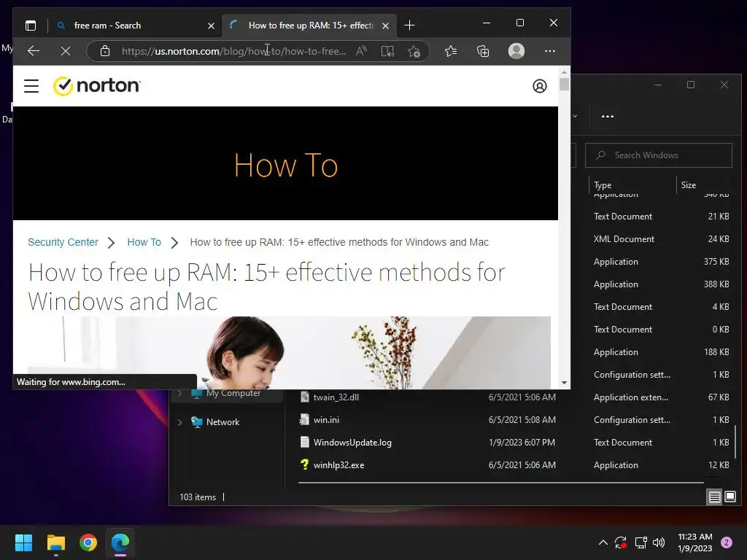The image size is (747, 560).
Task: Open network status tray icon
Action: pos(640,542)
